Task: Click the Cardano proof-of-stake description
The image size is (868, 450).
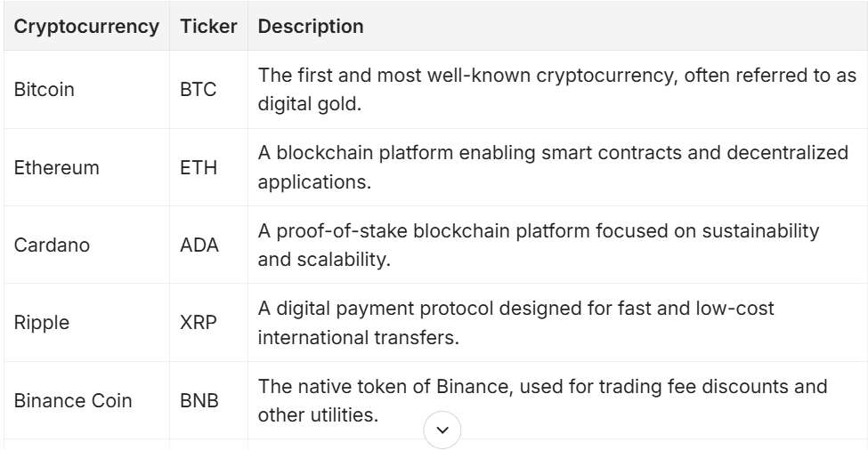Action: (538, 245)
